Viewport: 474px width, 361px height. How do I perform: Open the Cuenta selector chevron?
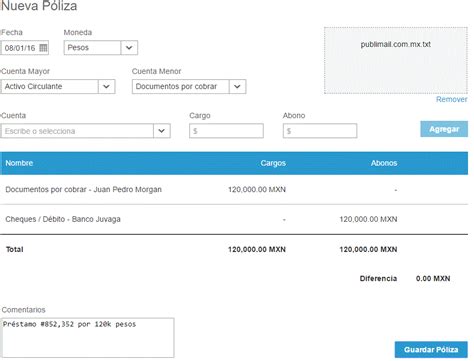[x=162, y=131]
